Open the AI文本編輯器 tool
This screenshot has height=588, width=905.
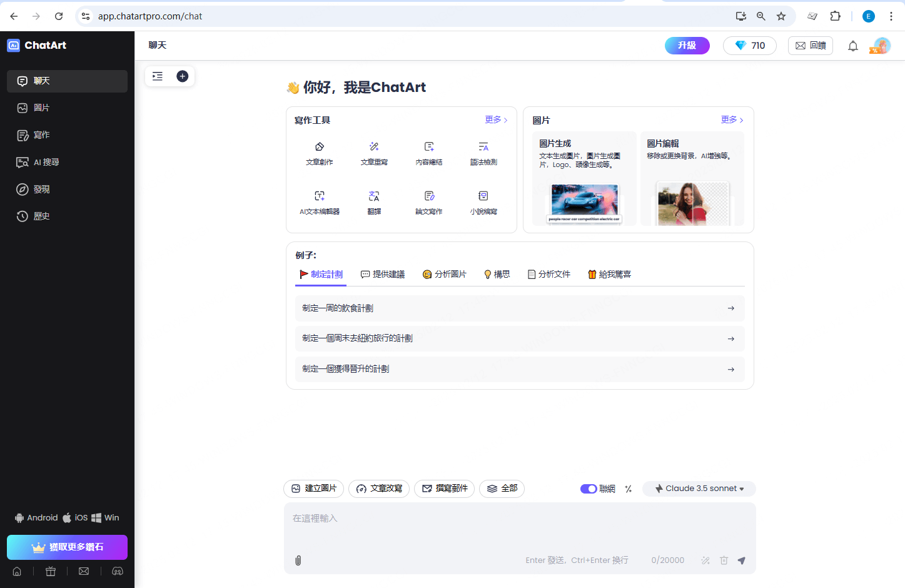[320, 203]
